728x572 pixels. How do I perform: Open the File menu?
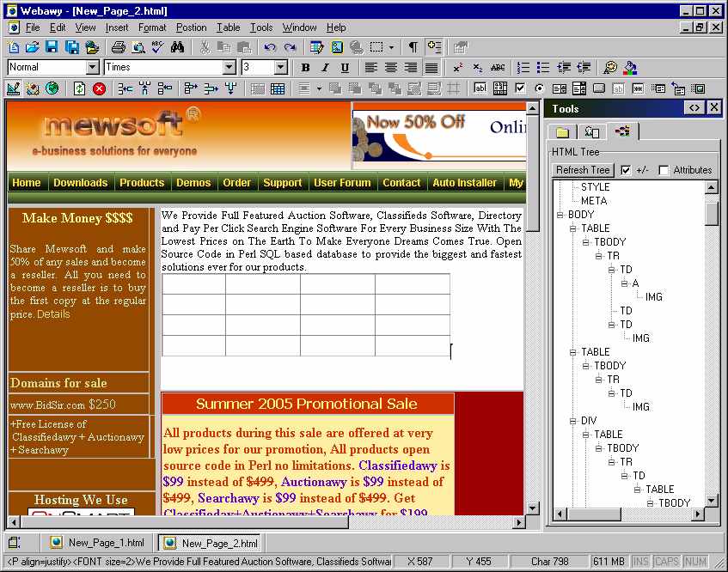33,27
